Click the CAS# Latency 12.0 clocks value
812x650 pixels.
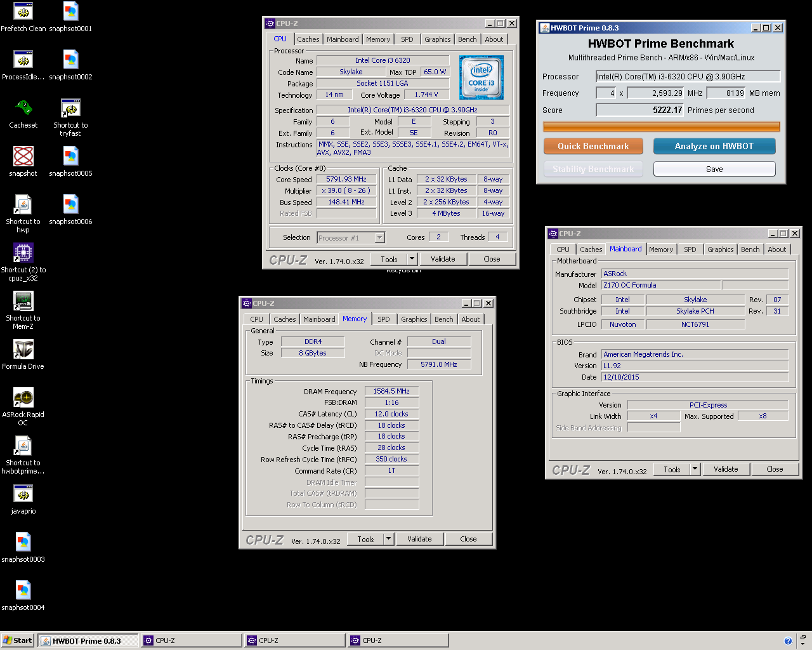pyautogui.click(x=391, y=414)
